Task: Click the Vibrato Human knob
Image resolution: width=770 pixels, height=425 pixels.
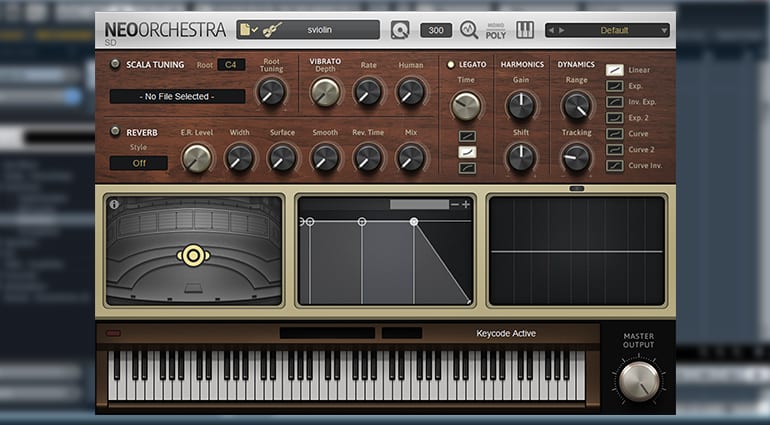Action: tap(411, 91)
